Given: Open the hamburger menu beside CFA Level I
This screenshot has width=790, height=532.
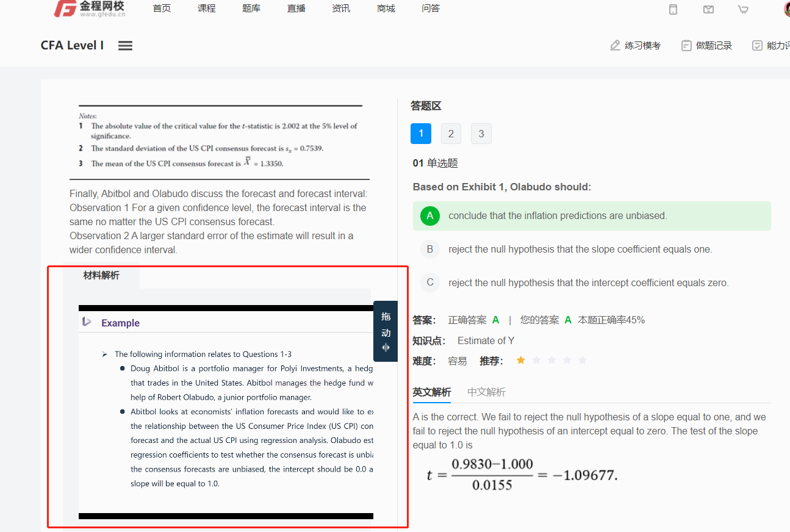Looking at the screenshot, I should pos(125,46).
